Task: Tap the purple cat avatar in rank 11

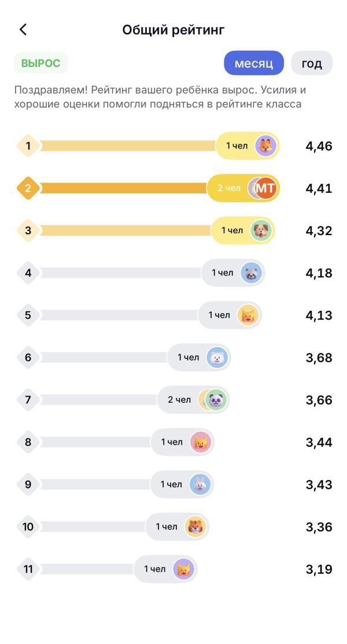Action: tap(183, 569)
